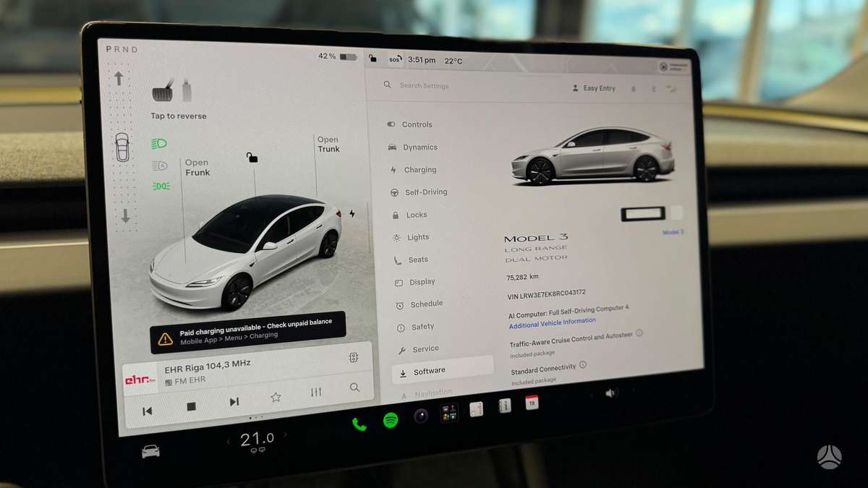This screenshot has height=488, width=868.
Task: Skip to previous radio station
Action: click(x=147, y=411)
